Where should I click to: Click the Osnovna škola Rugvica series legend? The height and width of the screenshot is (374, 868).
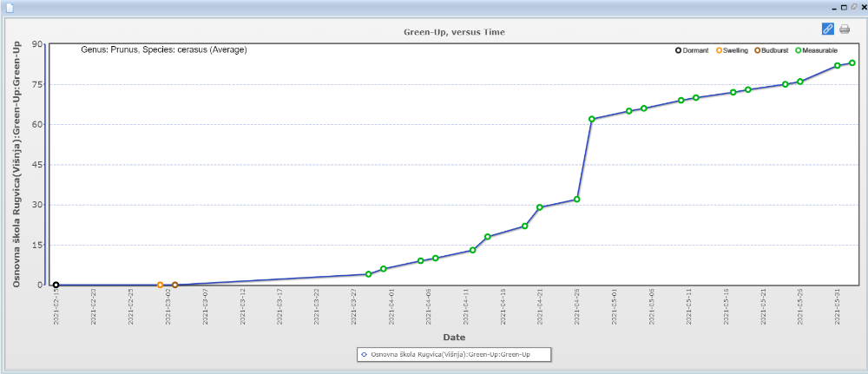pyautogui.click(x=455, y=354)
